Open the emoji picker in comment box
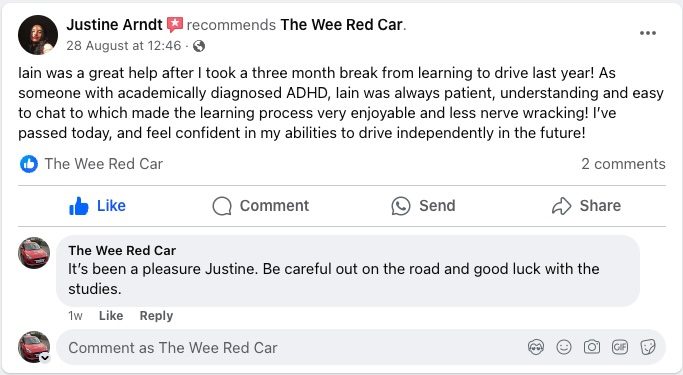 click(564, 348)
